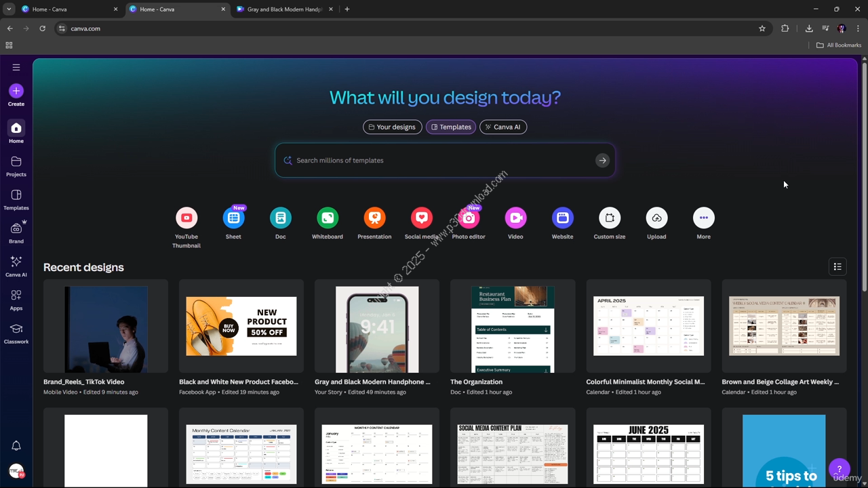The width and height of the screenshot is (868, 488).
Task: Open Classwork in the sidebar
Action: tap(16, 333)
